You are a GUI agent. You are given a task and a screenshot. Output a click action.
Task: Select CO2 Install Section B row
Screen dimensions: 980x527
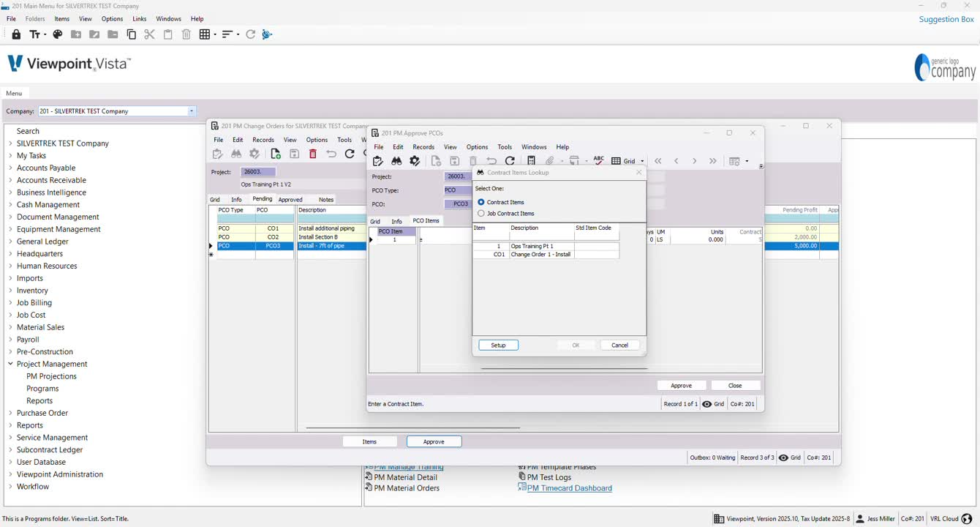[291, 237]
